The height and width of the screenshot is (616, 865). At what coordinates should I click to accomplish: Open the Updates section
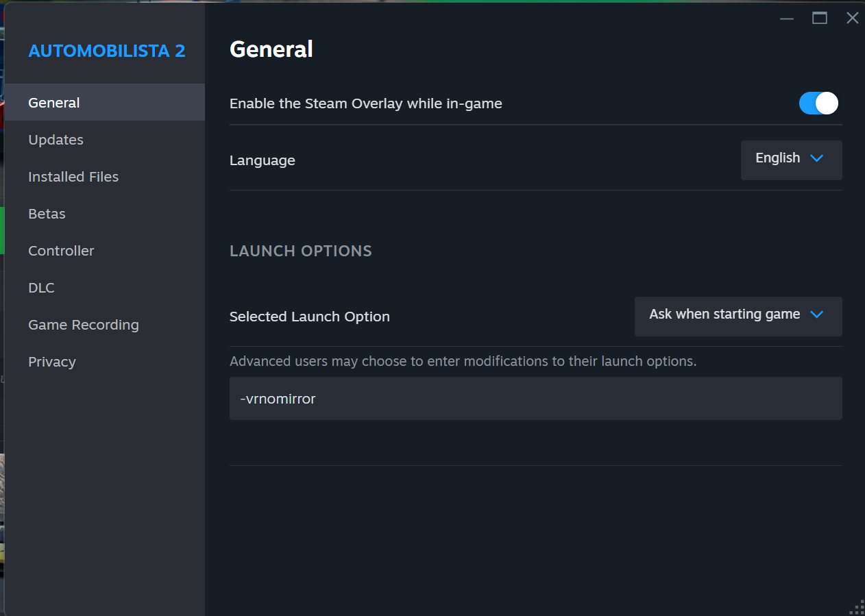tap(56, 140)
